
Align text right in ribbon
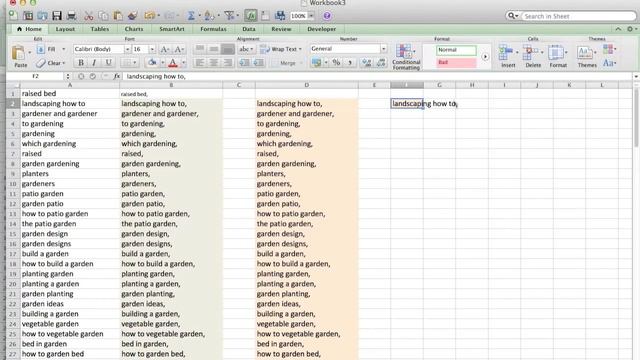[x=227, y=63]
